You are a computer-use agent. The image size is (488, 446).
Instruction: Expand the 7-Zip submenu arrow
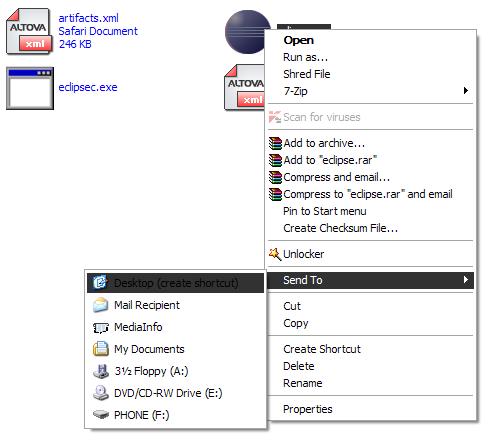(466, 91)
